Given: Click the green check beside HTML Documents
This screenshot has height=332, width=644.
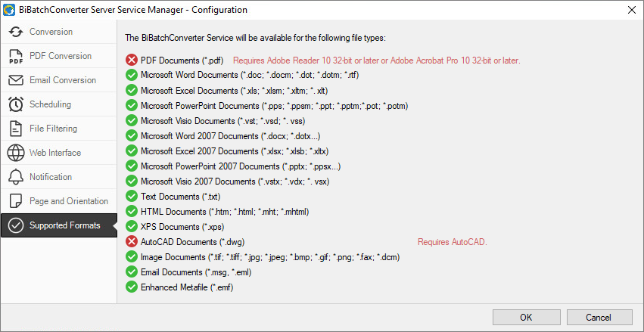Looking at the screenshot, I should [132, 212].
